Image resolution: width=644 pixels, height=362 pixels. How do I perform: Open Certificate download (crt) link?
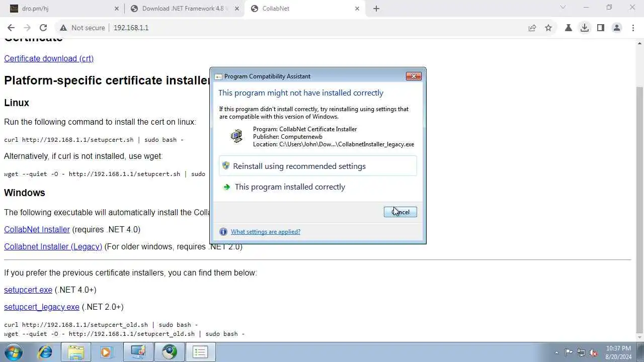click(49, 58)
